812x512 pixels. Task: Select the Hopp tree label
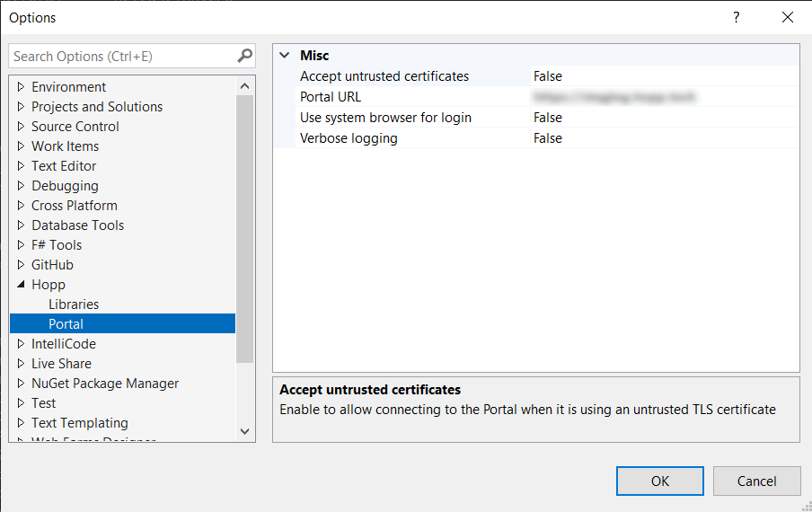49,285
